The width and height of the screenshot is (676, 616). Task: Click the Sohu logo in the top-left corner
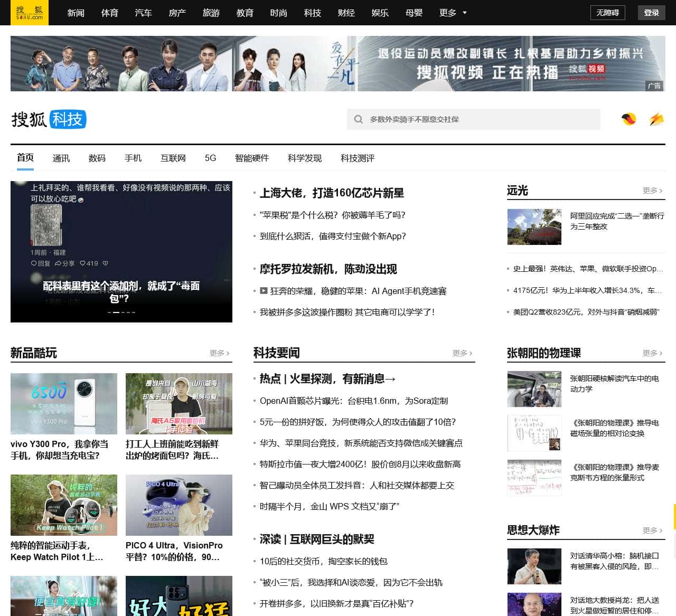click(x=30, y=13)
